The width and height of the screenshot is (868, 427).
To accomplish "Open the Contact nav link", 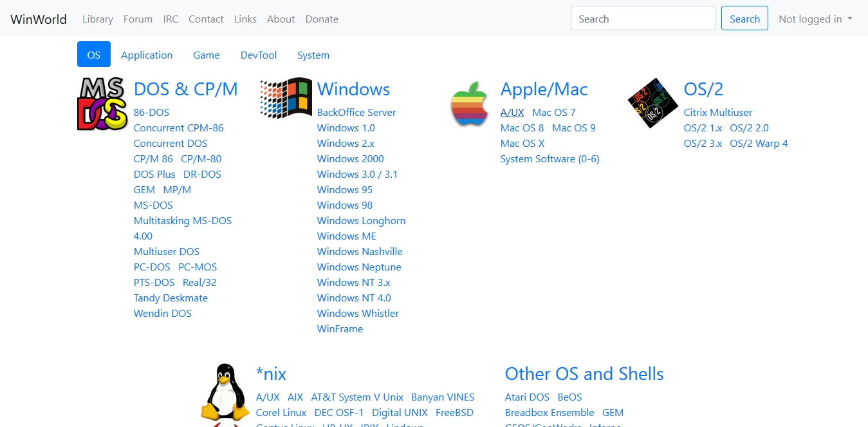I will 206,19.
